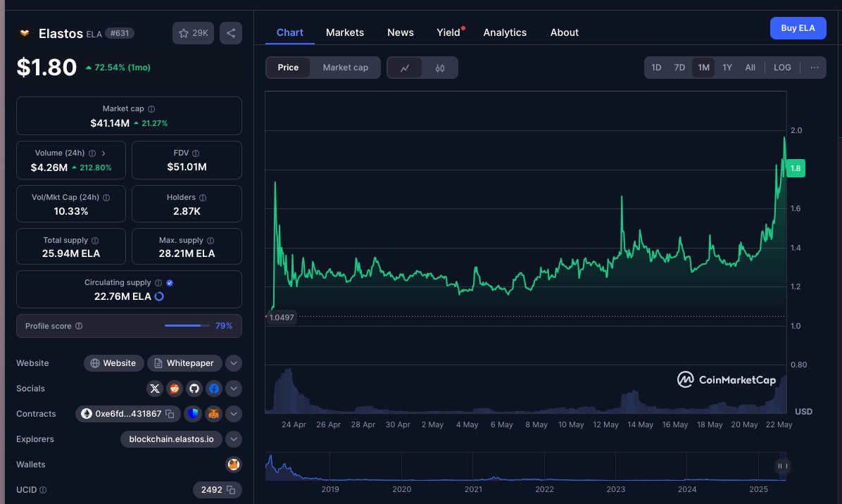Open chart more options ellipsis menu
Screen dimensions: 842x504
(814, 68)
